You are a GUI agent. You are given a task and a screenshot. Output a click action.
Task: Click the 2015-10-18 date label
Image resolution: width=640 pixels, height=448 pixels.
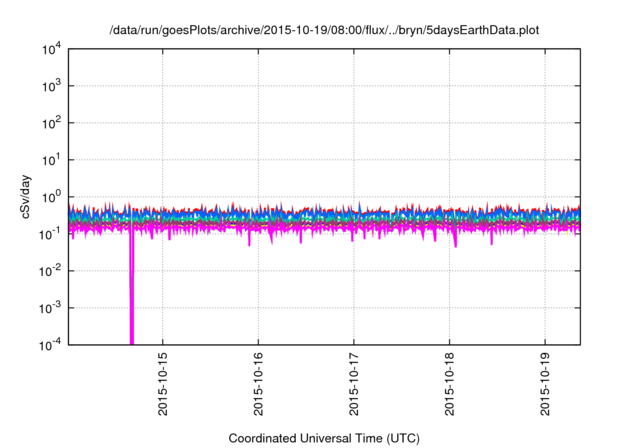[449, 384]
